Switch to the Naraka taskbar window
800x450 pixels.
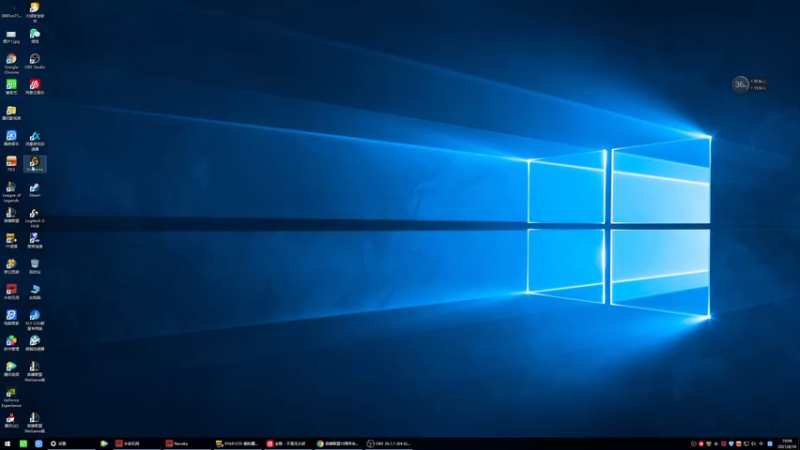coord(187,444)
